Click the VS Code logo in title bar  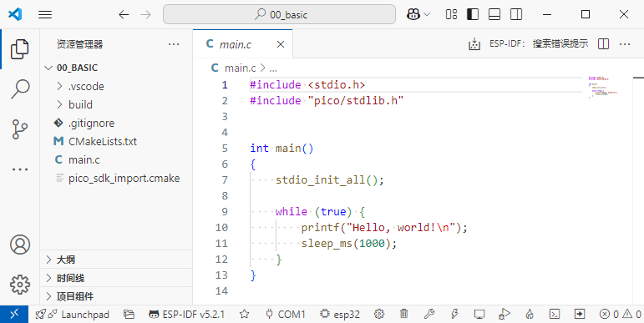point(15,15)
